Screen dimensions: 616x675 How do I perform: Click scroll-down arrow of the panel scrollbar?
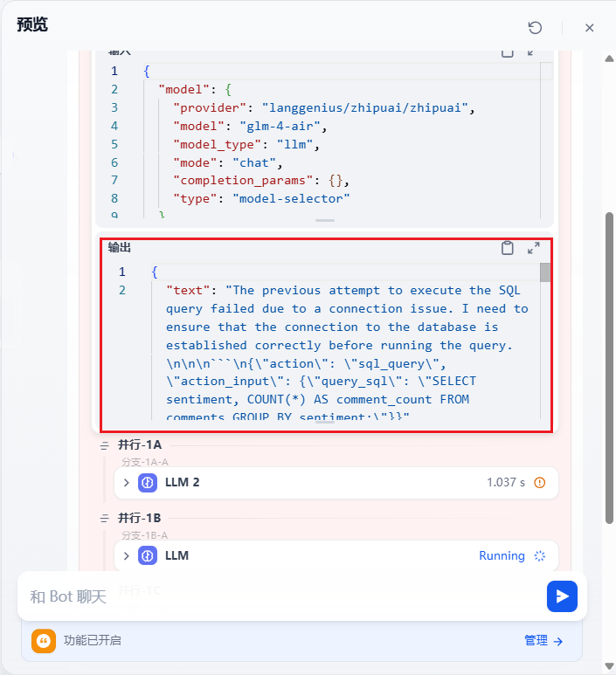(x=609, y=666)
